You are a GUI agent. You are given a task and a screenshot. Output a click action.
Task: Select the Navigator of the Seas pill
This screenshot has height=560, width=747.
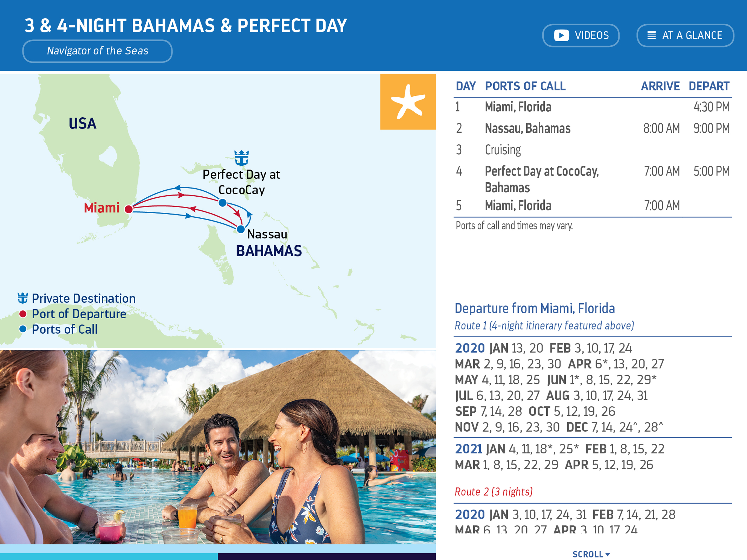97,51
